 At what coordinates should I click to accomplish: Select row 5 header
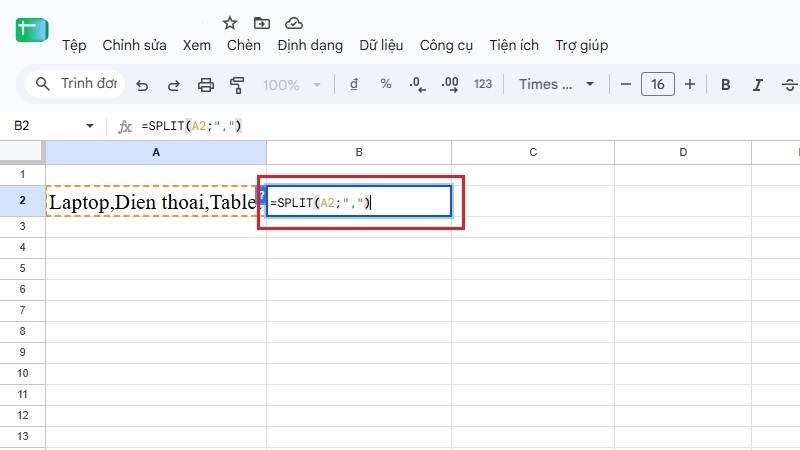(22, 268)
